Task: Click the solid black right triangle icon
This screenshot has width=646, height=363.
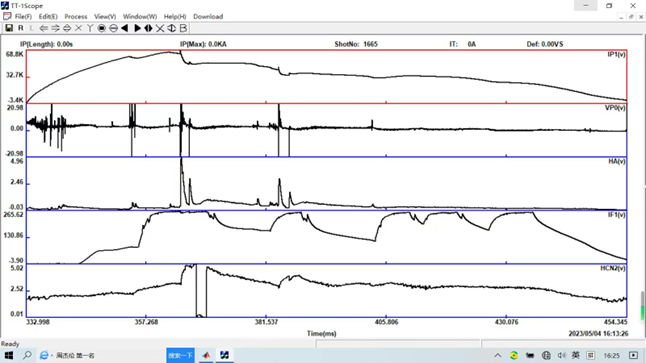Action: click(137, 28)
